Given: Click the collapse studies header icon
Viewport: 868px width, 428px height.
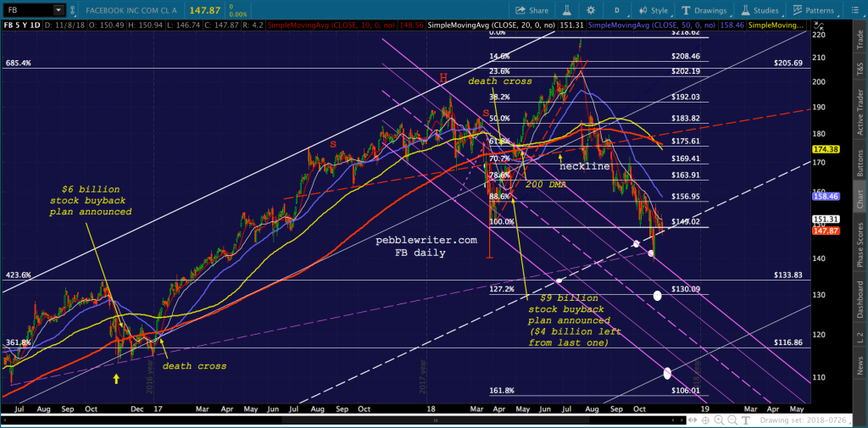Looking at the screenshot, I should click(820, 25).
